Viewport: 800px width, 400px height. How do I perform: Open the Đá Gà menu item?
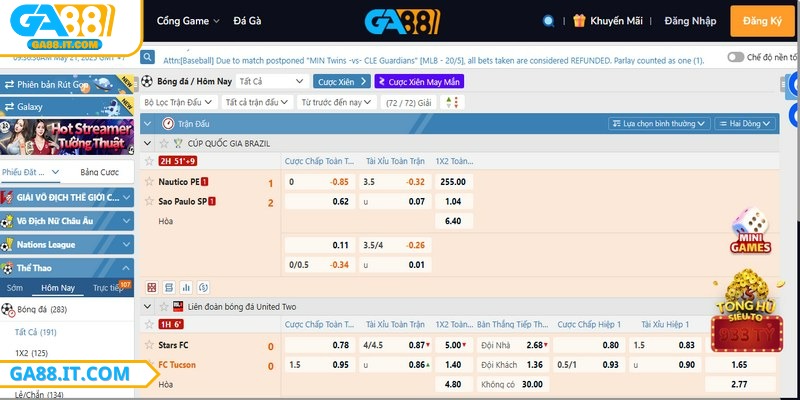247,21
